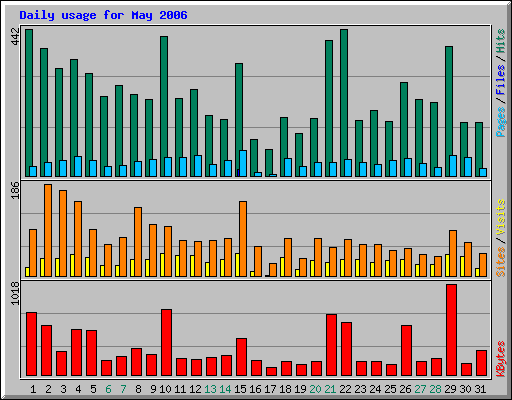Select day 17 on the x-axis
Viewport: 512px width, 400px height.
[x=270, y=389]
